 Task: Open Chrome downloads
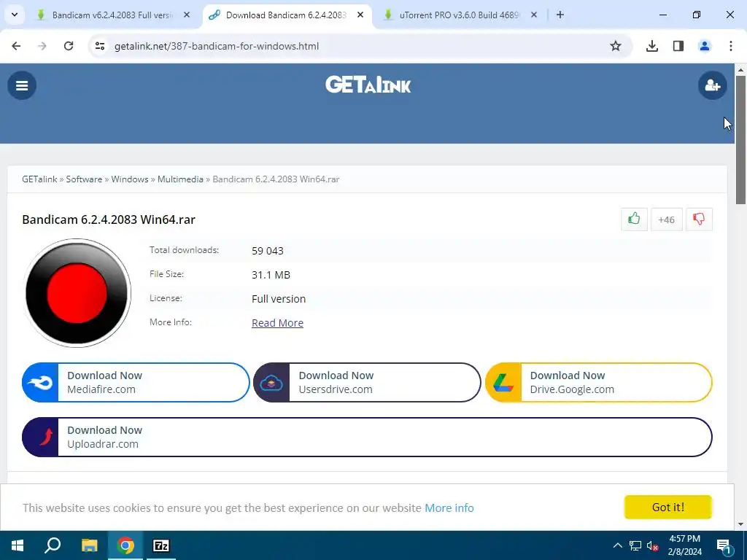pyautogui.click(x=652, y=46)
